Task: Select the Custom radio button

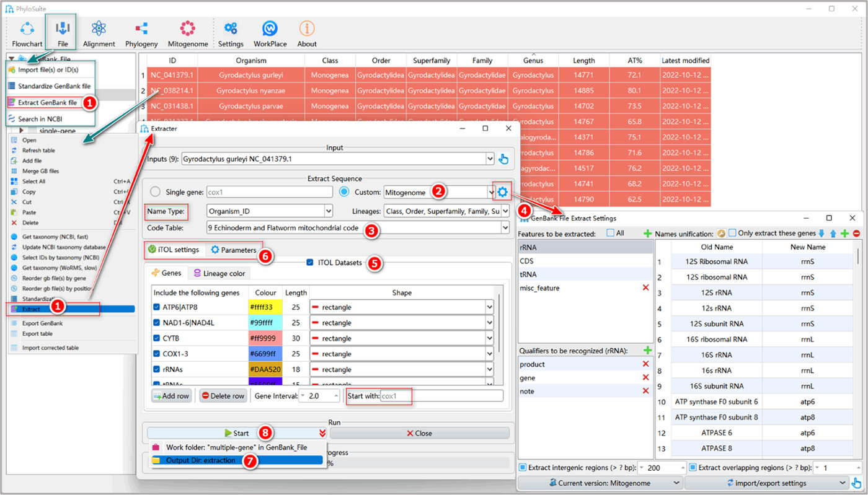Action: pos(345,192)
